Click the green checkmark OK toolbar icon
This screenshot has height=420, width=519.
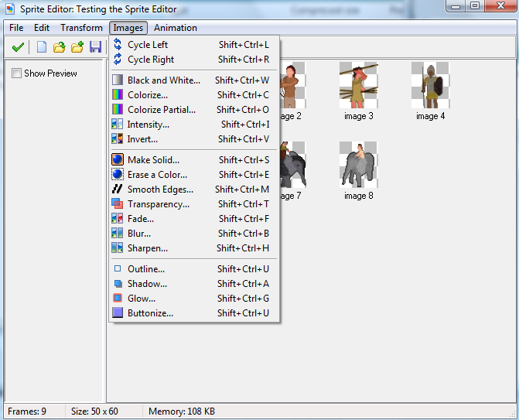tap(18, 47)
